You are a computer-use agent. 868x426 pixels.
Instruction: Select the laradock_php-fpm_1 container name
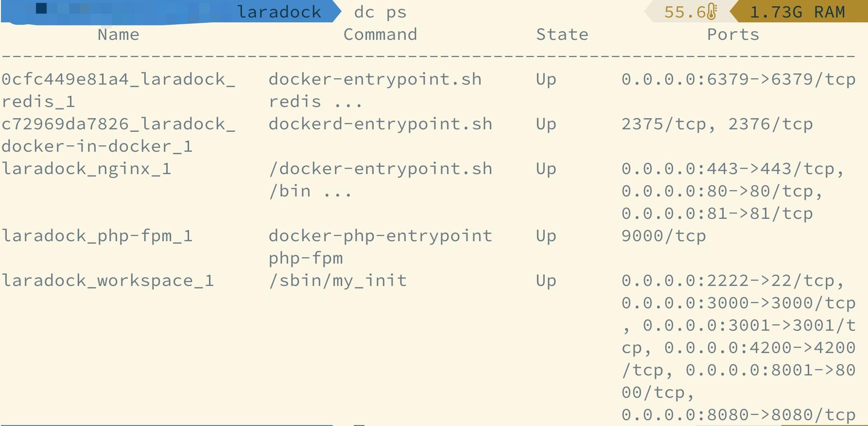pyautogui.click(x=97, y=236)
